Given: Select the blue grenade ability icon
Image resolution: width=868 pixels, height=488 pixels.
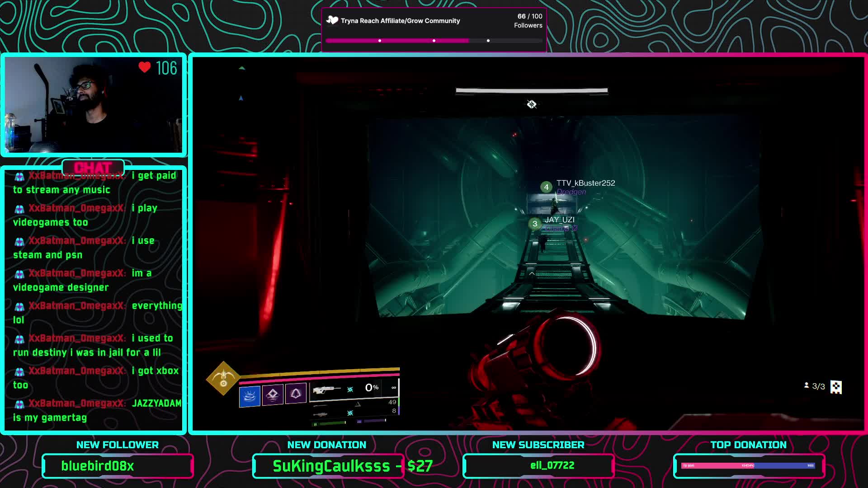Looking at the screenshot, I should pos(250,396).
